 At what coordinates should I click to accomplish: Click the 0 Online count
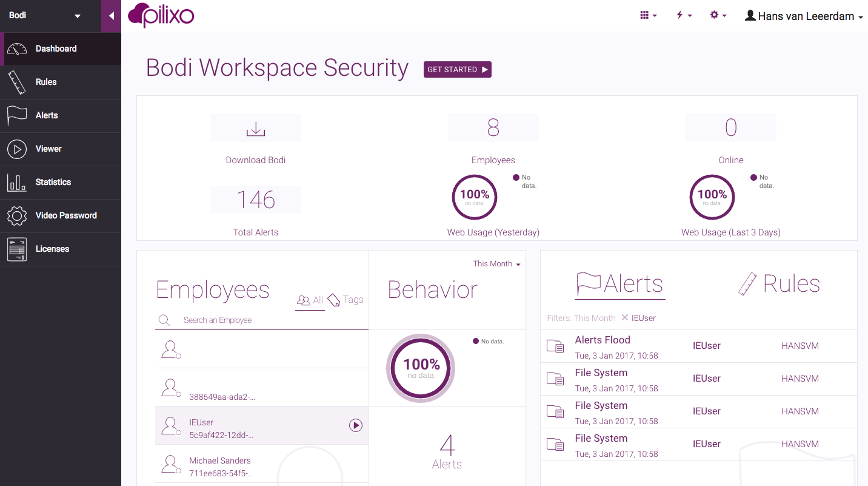[731, 128]
